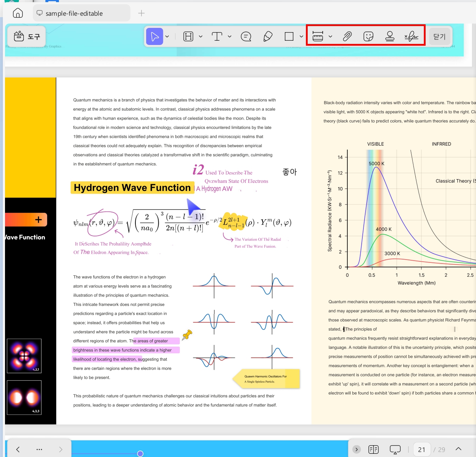Toggle the two-page reading view icon
This screenshot has width=476, height=457.
(x=373, y=450)
